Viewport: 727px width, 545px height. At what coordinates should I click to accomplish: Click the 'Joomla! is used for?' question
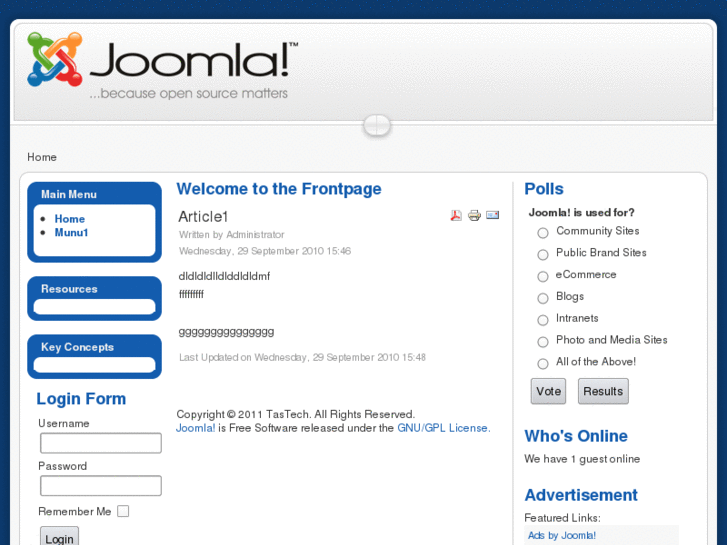pos(581,212)
